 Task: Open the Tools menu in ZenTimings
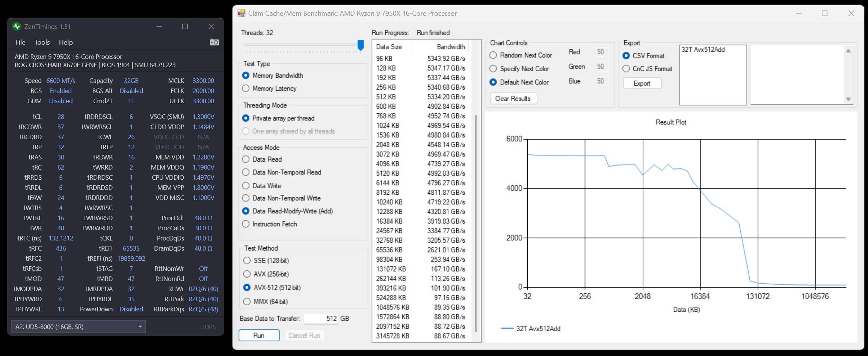pyautogui.click(x=42, y=42)
